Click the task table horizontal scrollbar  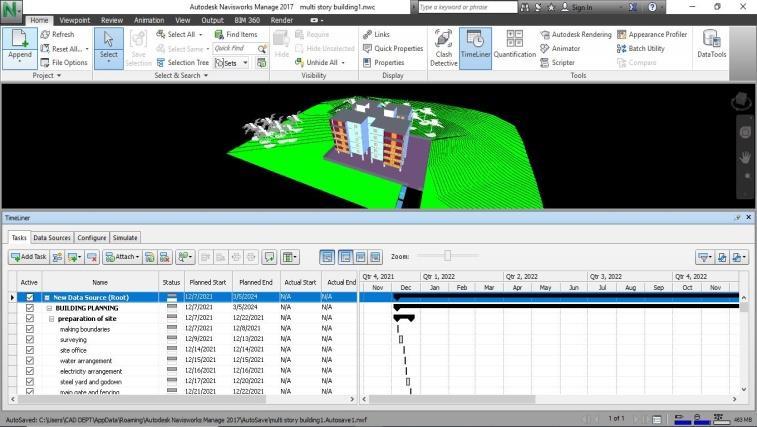[x=141, y=399]
